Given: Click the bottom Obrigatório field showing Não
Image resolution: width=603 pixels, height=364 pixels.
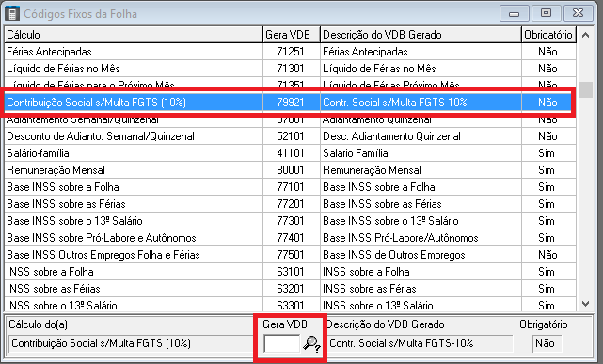Looking at the screenshot, I should click(547, 343).
